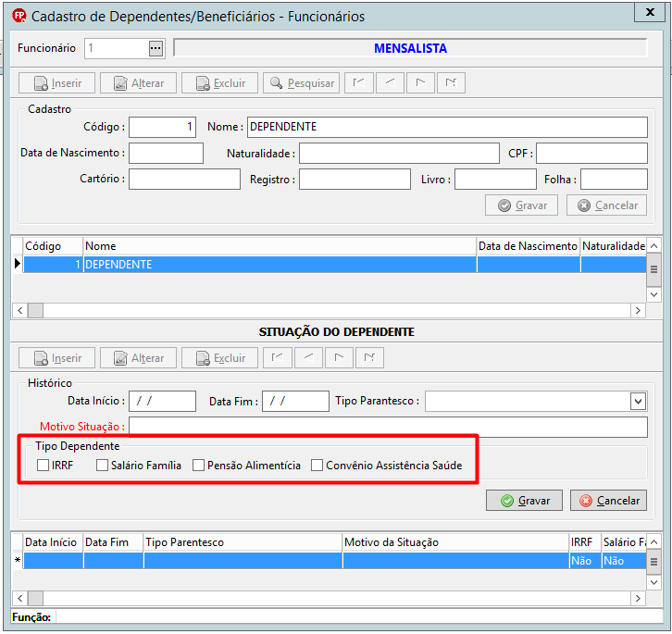The image size is (672, 634).
Task: Select the DEPENDENTE row in dependents grid
Action: 335,265
